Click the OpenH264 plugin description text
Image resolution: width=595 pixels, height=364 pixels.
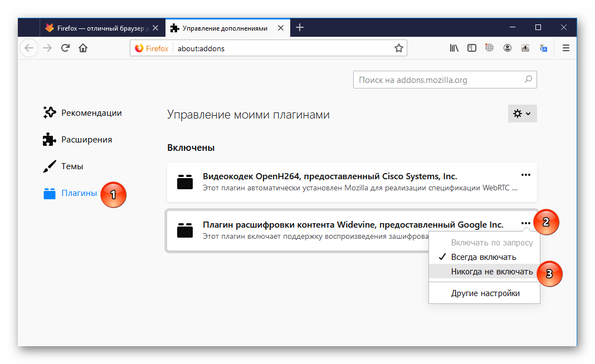[360, 188]
